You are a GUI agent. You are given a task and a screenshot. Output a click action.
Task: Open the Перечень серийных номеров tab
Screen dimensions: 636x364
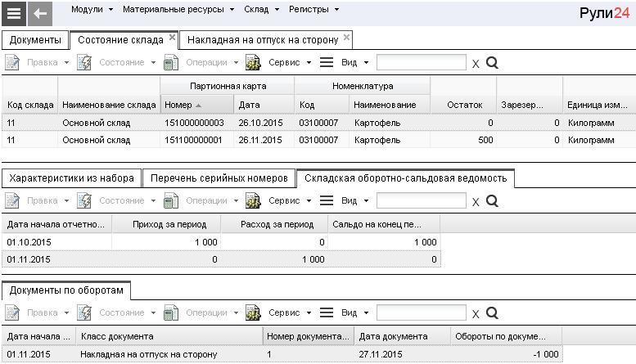click(219, 178)
